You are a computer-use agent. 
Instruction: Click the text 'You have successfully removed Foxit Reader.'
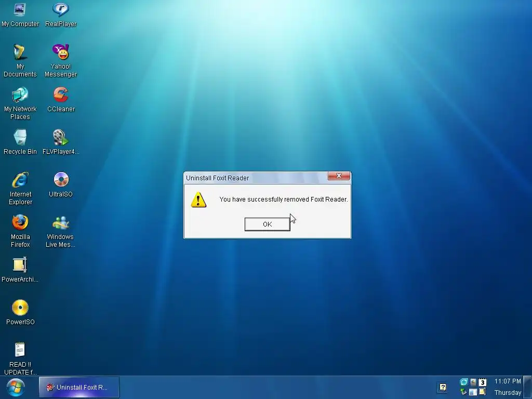[x=284, y=199]
